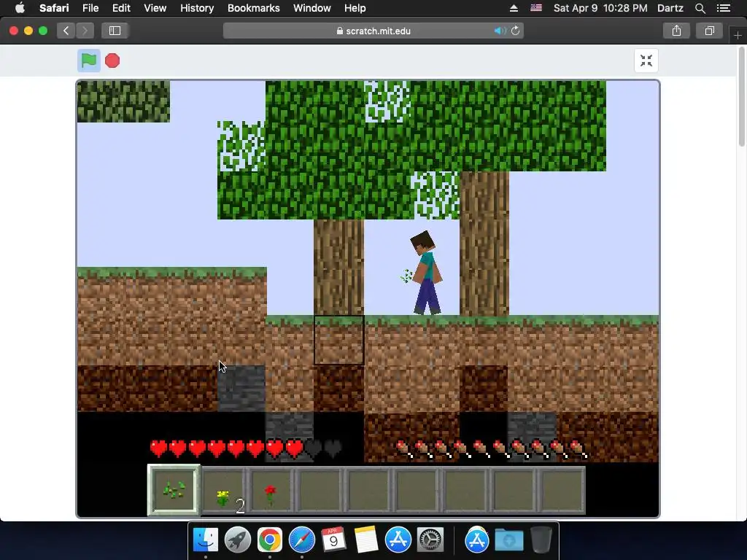Screen dimensions: 747x560
Task: Click the green flag to start the project
Action: click(88, 61)
